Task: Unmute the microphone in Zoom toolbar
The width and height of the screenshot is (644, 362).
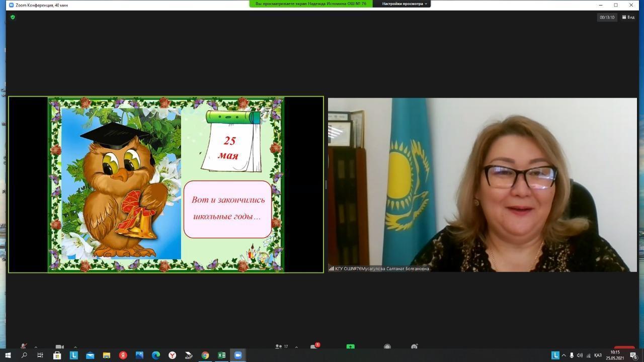Action: 23,346
